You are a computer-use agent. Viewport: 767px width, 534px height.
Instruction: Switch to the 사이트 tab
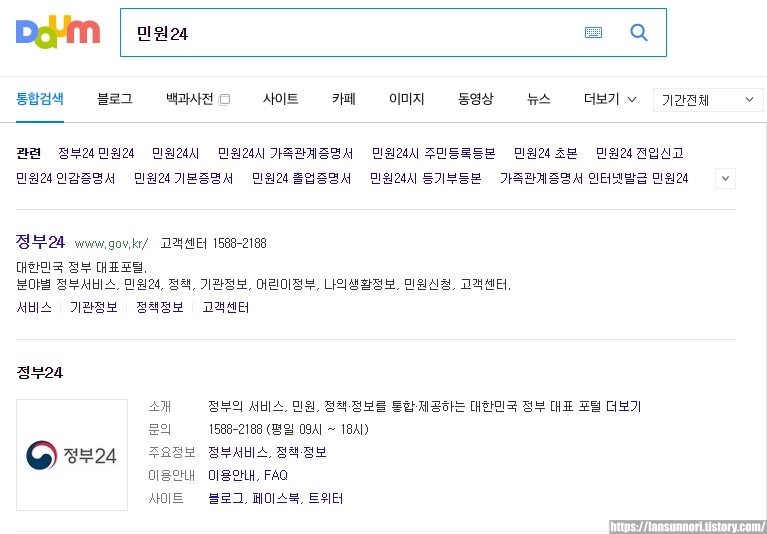[280, 99]
